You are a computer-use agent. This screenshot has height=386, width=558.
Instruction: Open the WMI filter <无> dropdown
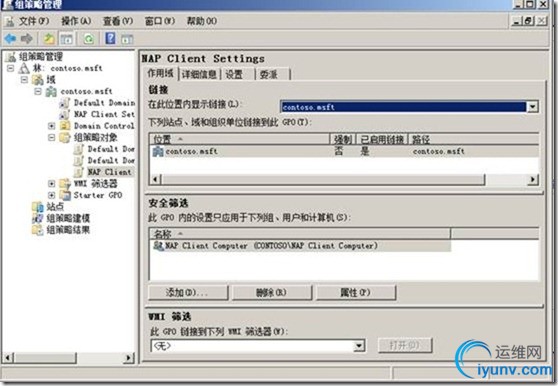point(359,345)
